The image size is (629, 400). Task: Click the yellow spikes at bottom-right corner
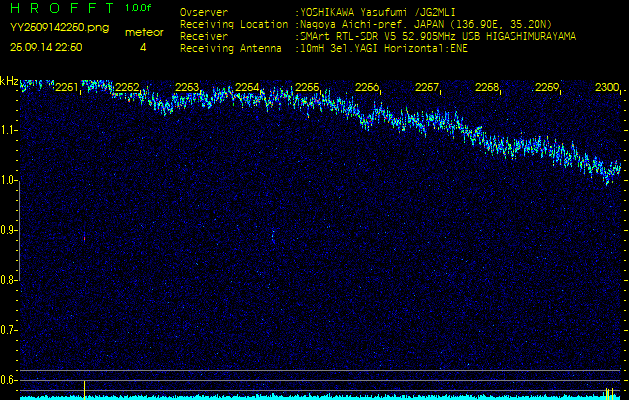tap(609, 392)
